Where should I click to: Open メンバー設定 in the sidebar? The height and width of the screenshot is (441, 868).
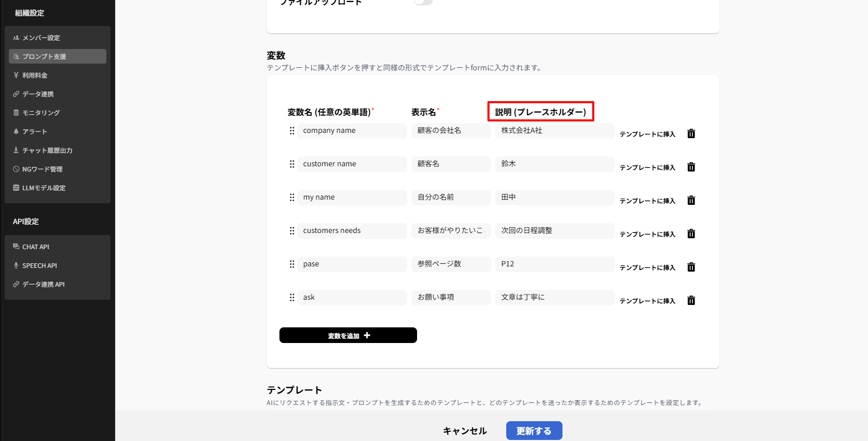coord(41,38)
